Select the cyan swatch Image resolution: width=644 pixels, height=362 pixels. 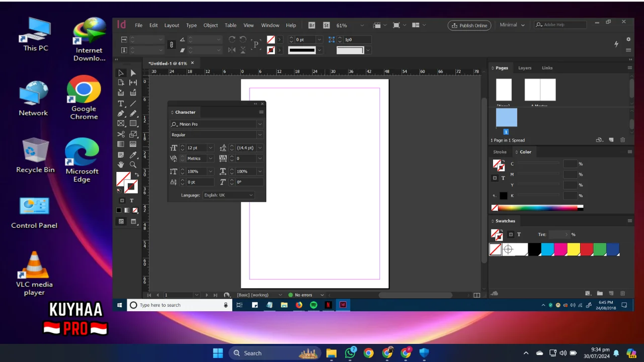tap(547, 249)
